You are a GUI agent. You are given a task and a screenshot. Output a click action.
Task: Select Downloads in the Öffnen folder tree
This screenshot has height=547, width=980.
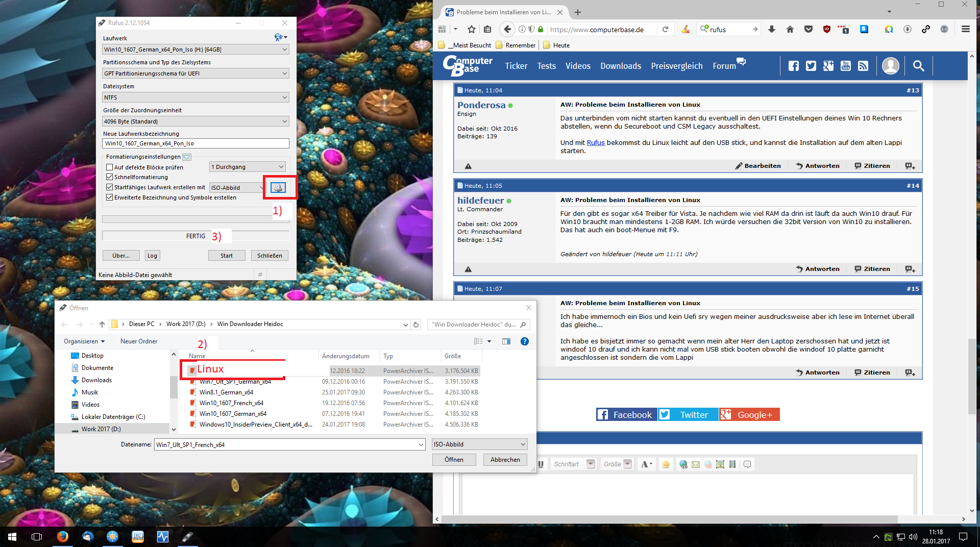pos(96,380)
